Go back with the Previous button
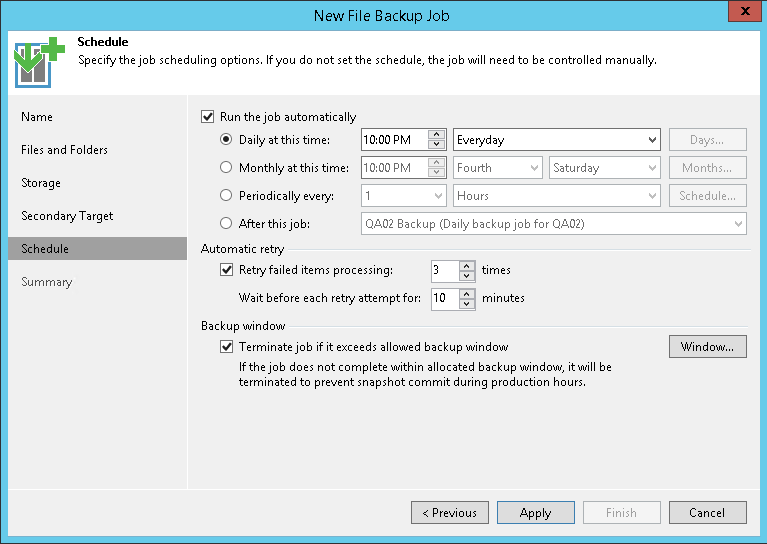The height and width of the screenshot is (544, 767). tap(449, 513)
